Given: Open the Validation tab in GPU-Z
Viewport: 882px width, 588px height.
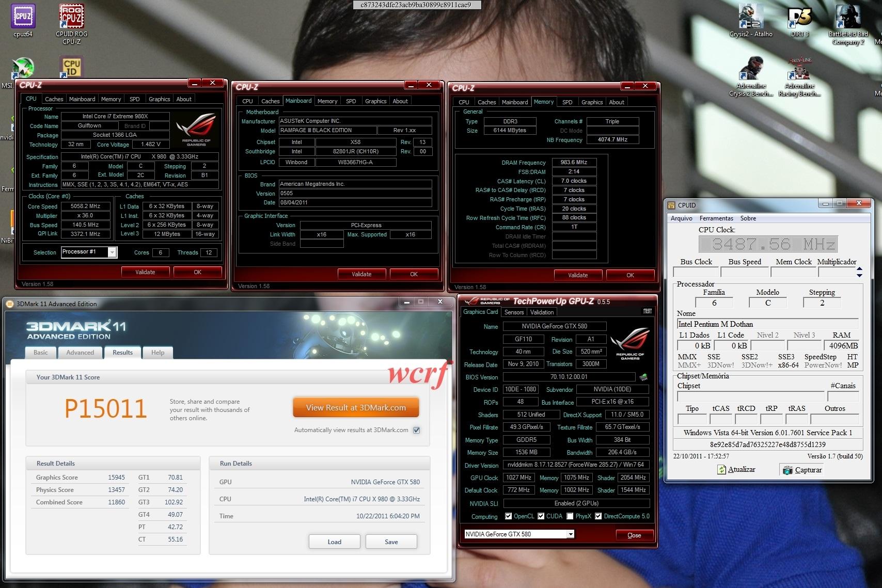Looking at the screenshot, I should point(542,312).
